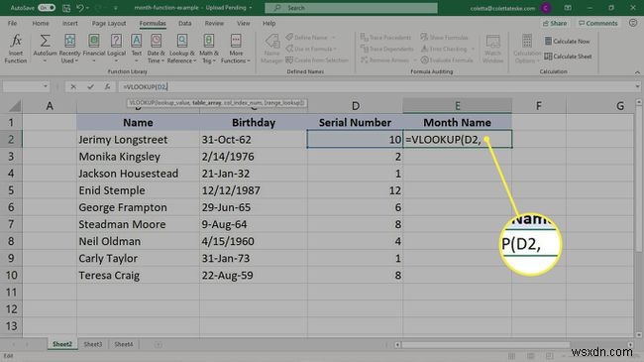Expand the formula bar chevron
The width and height of the screenshot is (644, 362).
pyautogui.click(x=637, y=87)
